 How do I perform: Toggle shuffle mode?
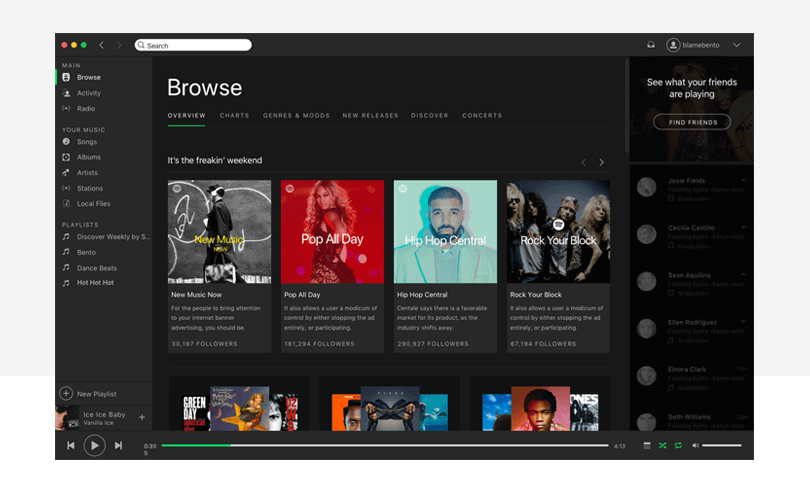(662, 445)
